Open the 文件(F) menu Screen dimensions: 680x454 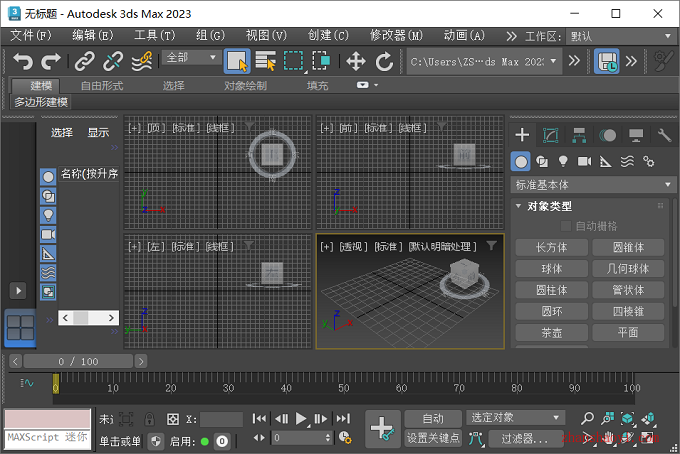pos(31,36)
